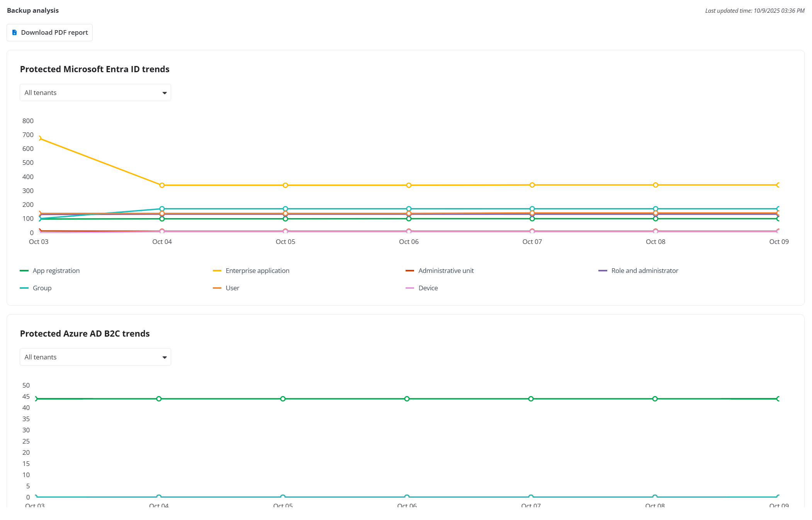Click the Oct 07 green data point on the B2C chart
The height and width of the screenshot is (520, 812).
click(x=531, y=399)
